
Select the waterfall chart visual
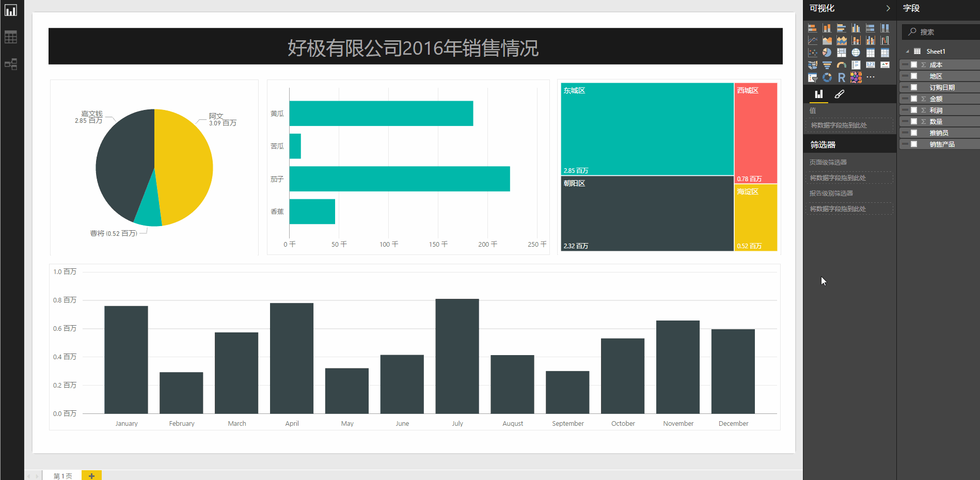(x=884, y=40)
